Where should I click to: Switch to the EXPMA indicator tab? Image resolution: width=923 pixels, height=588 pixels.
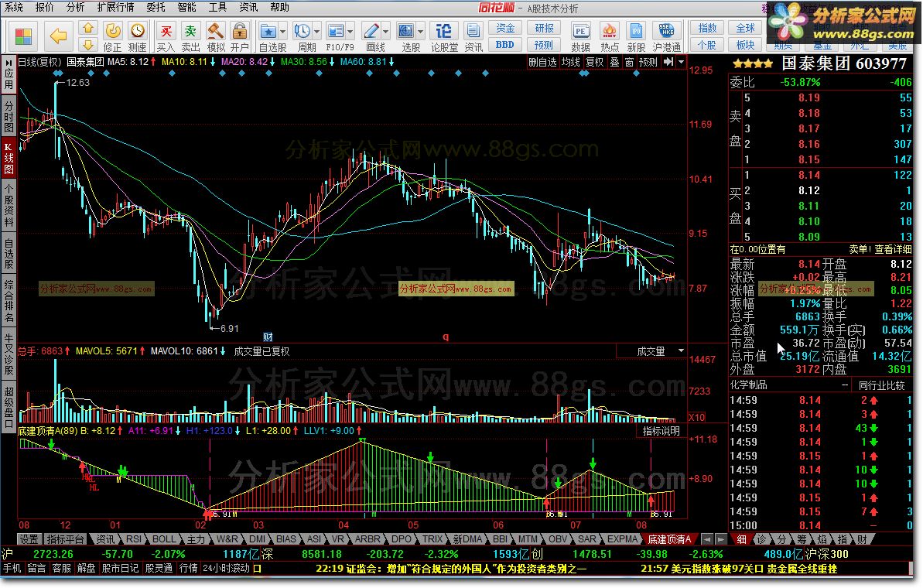(622, 539)
